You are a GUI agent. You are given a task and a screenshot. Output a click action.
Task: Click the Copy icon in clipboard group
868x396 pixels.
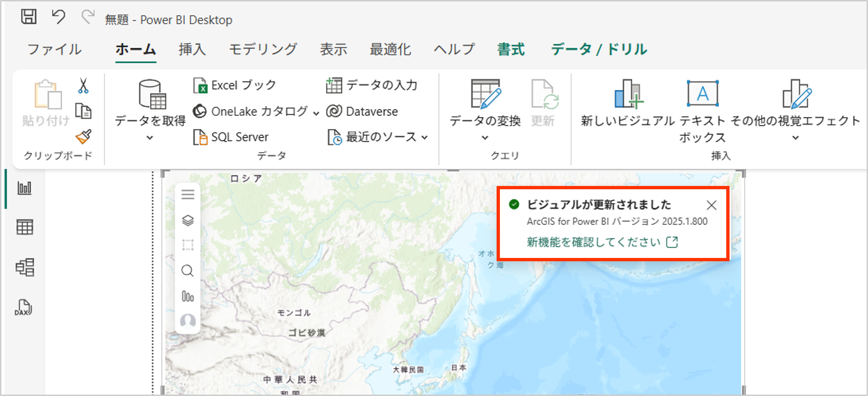tap(83, 111)
